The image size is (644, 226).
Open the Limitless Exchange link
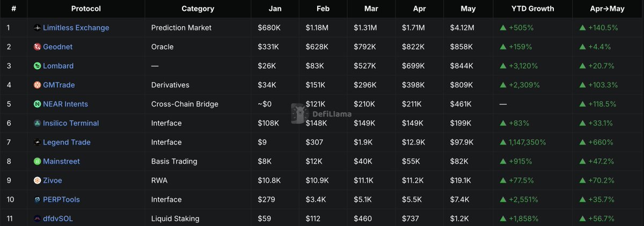(76, 28)
